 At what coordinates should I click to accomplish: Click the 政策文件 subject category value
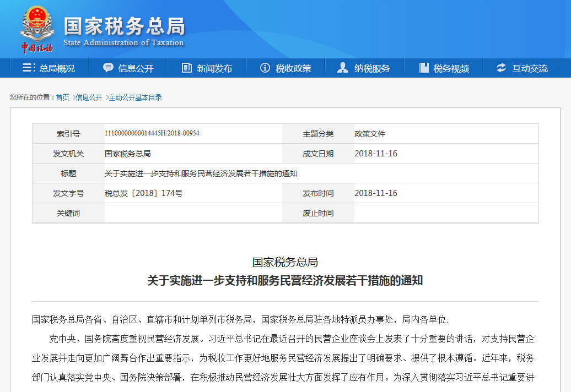tap(370, 134)
